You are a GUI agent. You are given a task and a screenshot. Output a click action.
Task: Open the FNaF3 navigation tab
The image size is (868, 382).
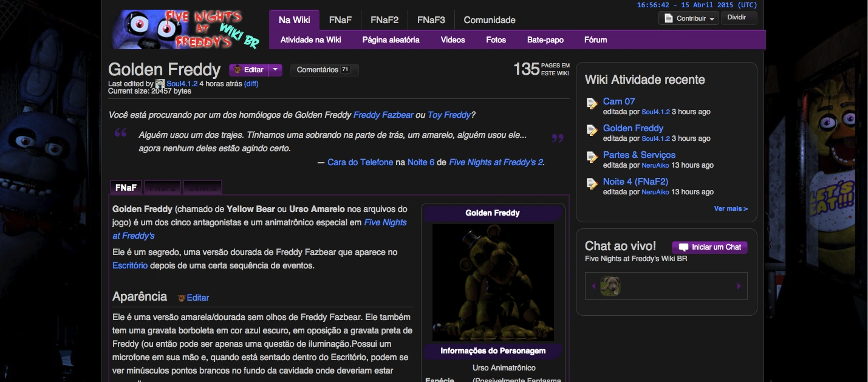[x=431, y=20]
